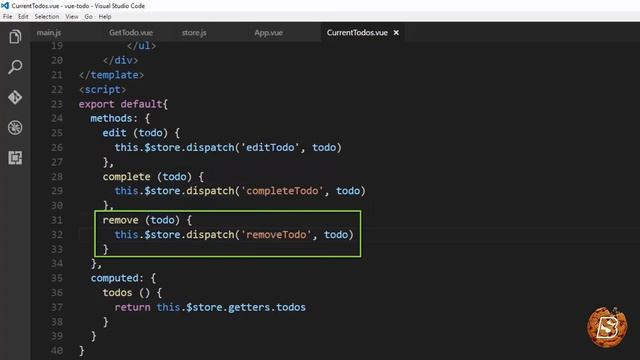Switch to the main.js tab

click(49, 33)
